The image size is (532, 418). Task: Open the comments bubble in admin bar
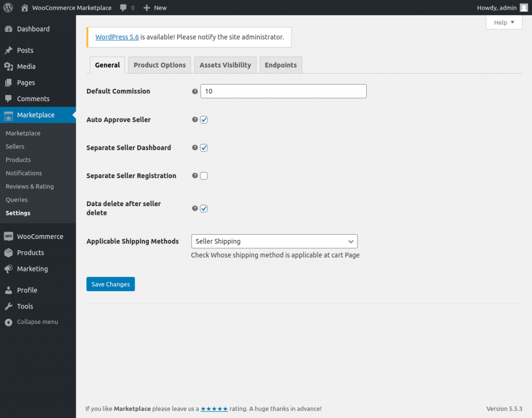123,8
